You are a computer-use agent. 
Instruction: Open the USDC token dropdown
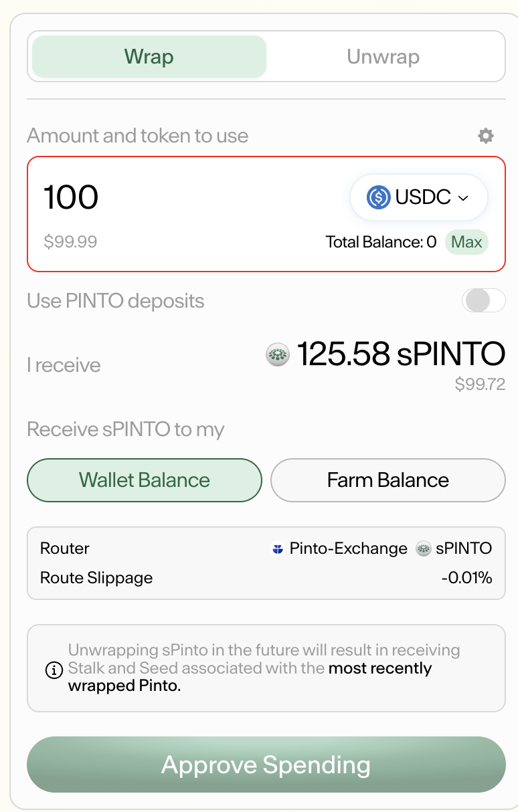tap(418, 197)
